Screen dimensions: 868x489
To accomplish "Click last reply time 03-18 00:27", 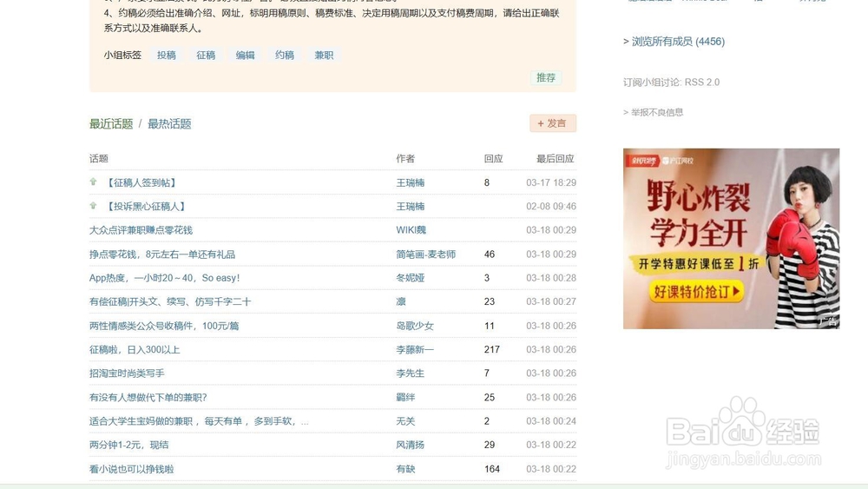I will click(x=551, y=301).
